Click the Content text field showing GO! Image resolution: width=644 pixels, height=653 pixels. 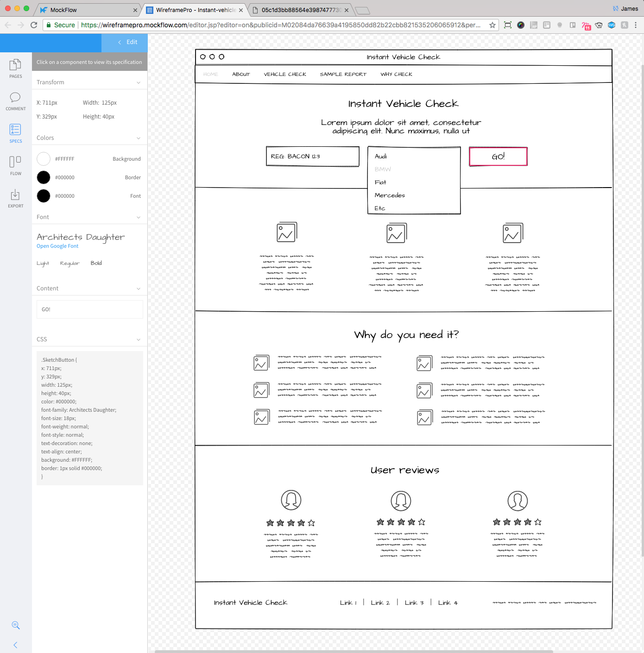point(90,309)
